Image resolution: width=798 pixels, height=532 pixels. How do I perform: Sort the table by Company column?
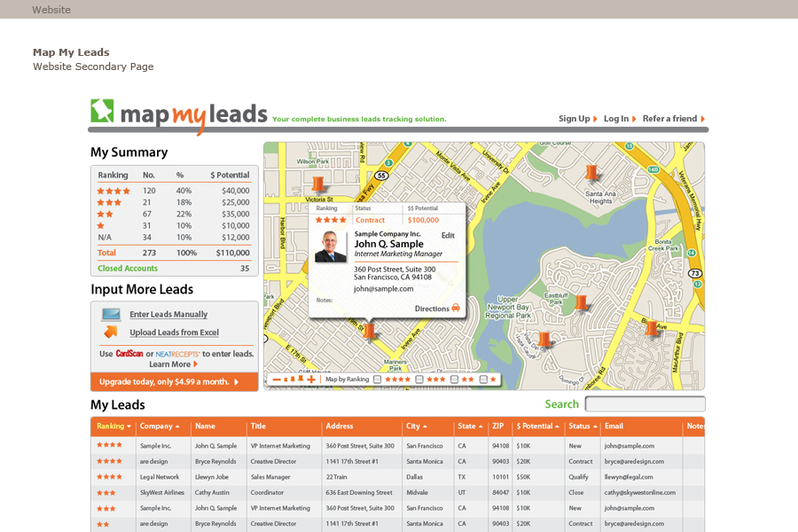click(160, 426)
